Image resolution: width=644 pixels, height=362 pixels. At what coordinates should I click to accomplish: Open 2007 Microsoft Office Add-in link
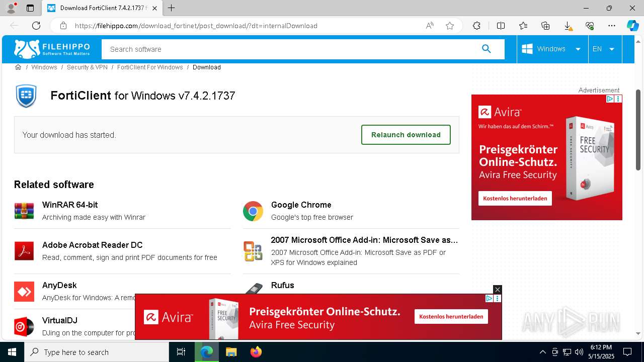click(x=364, y=240)
